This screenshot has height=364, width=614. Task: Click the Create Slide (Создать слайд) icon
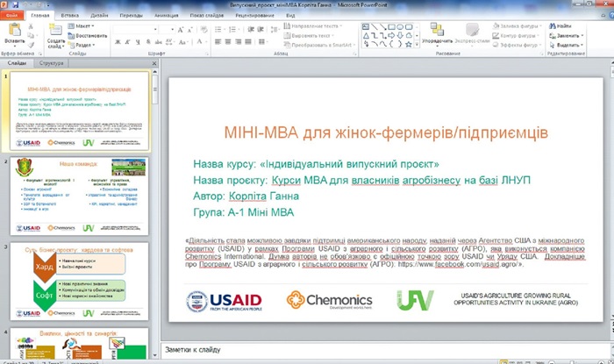55,32
